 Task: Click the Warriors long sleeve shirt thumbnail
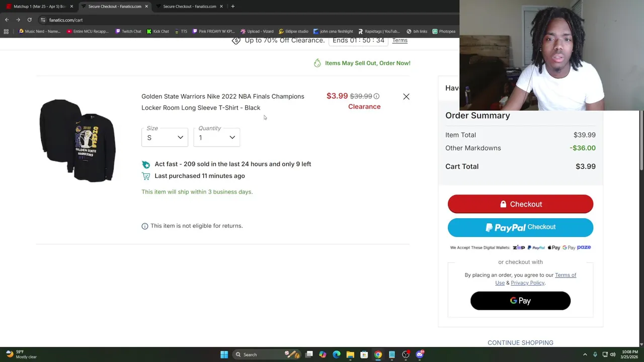point(77,140)
